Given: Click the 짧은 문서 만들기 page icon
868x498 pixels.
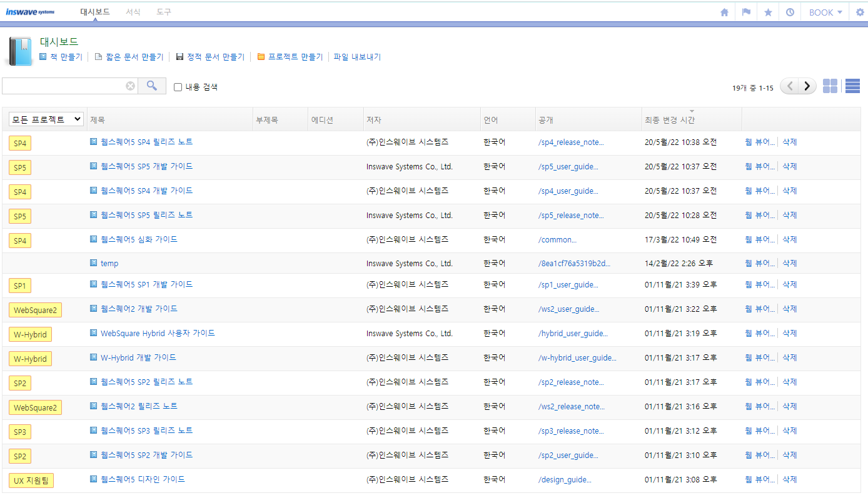Looking at the screenshot, I should click(98, 57).
